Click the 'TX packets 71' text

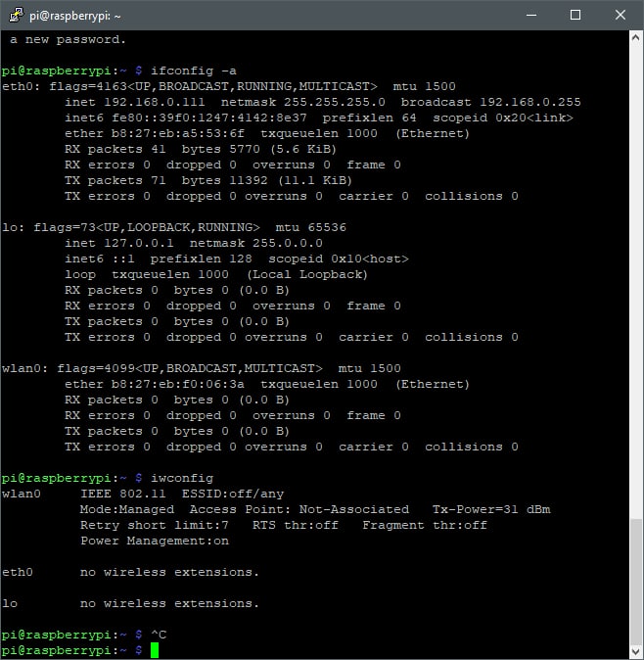pos(115,180)
